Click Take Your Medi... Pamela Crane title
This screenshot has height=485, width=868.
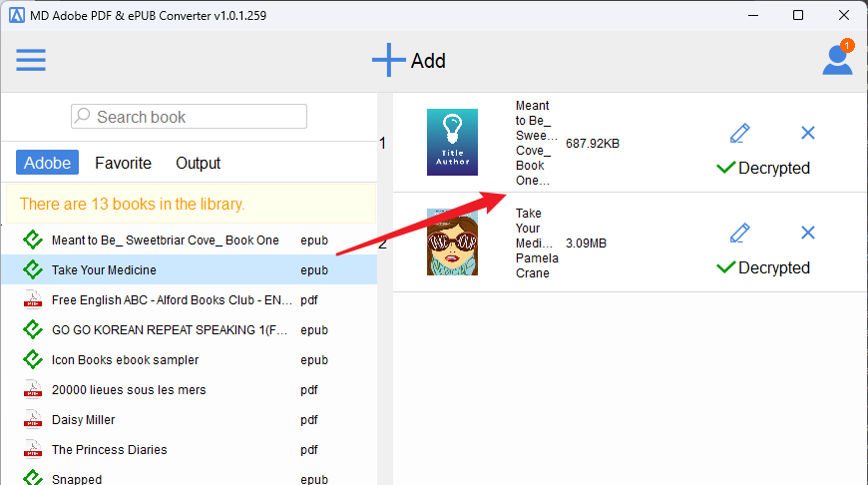click(537, 243)
